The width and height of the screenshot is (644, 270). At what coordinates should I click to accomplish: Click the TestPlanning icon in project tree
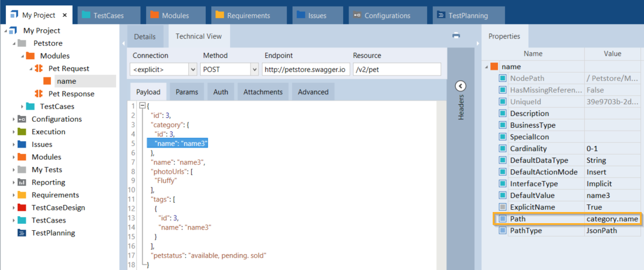click(x=22, y=233)
